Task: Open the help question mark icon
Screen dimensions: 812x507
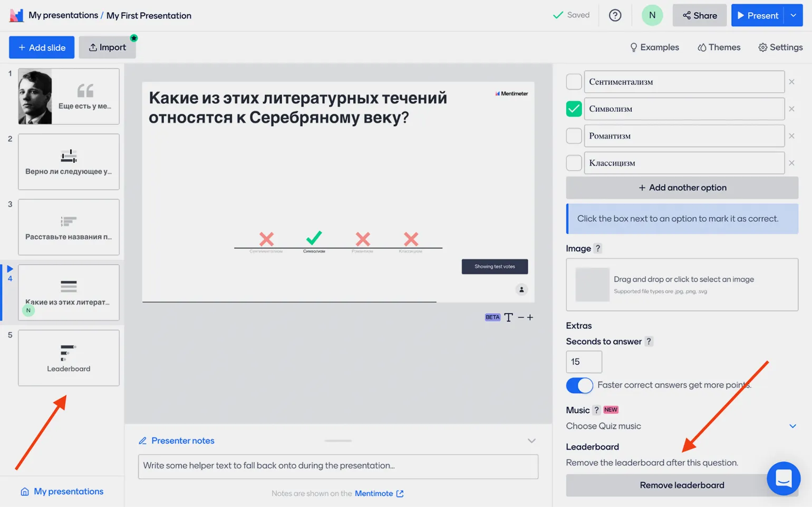Action: (615, 15)
